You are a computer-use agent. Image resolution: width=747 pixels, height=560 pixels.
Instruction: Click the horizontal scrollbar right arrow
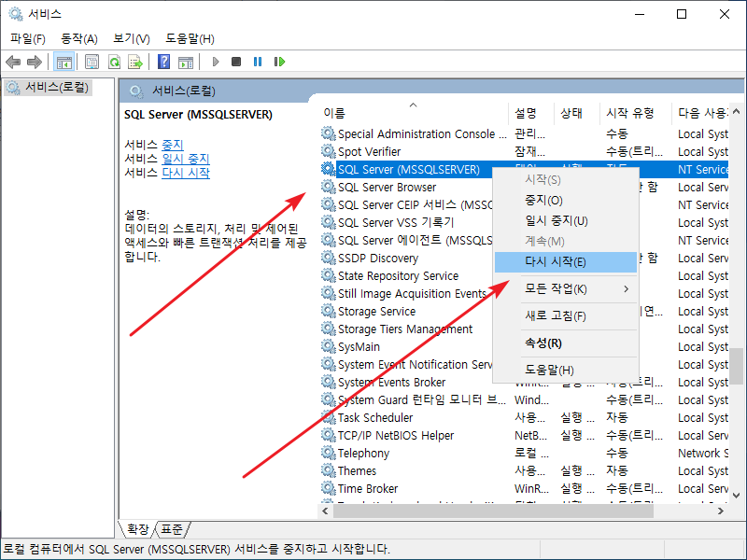point(720,511)
